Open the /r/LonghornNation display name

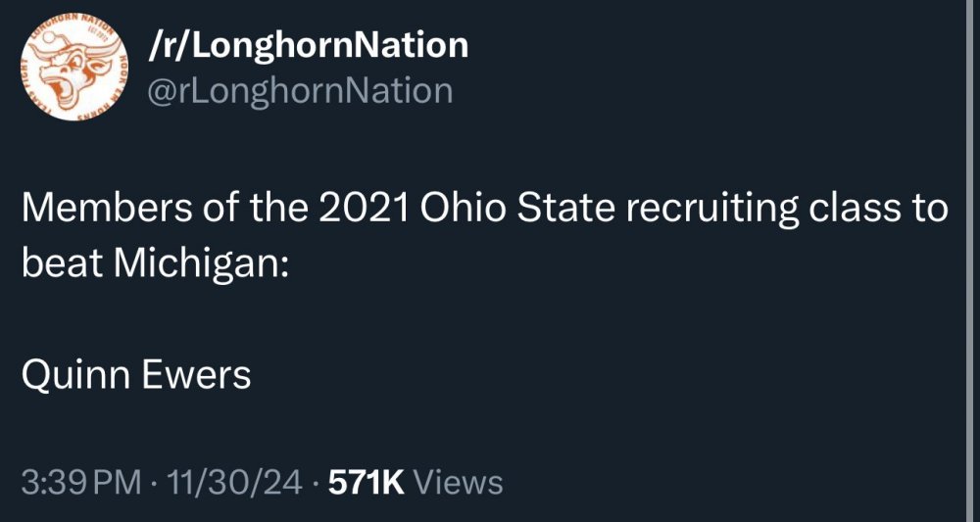point(306,44)
